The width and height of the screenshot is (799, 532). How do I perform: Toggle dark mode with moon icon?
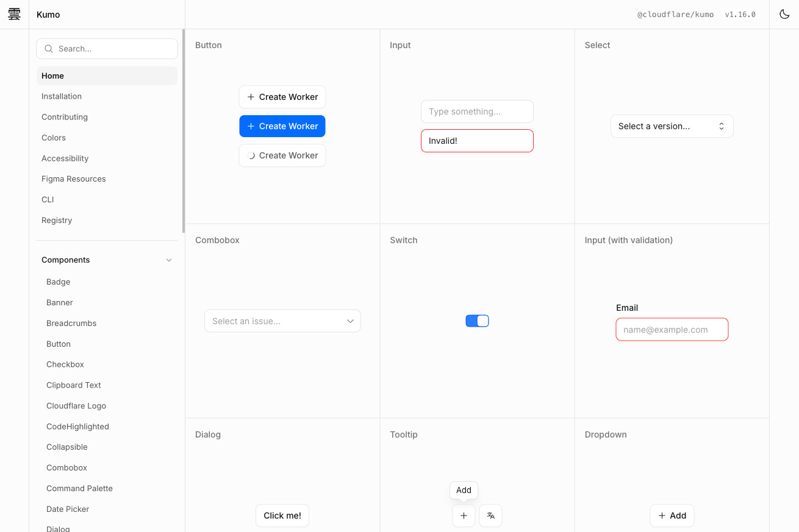coord(784,14)
